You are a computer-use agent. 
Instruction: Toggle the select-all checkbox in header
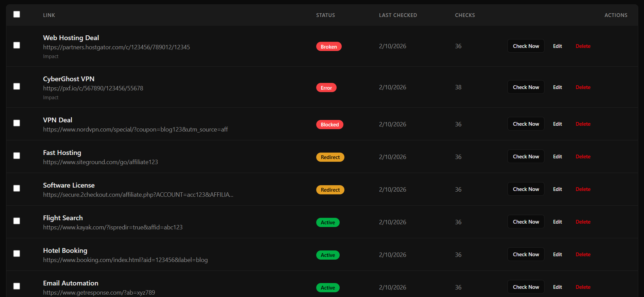click(17, 14)
